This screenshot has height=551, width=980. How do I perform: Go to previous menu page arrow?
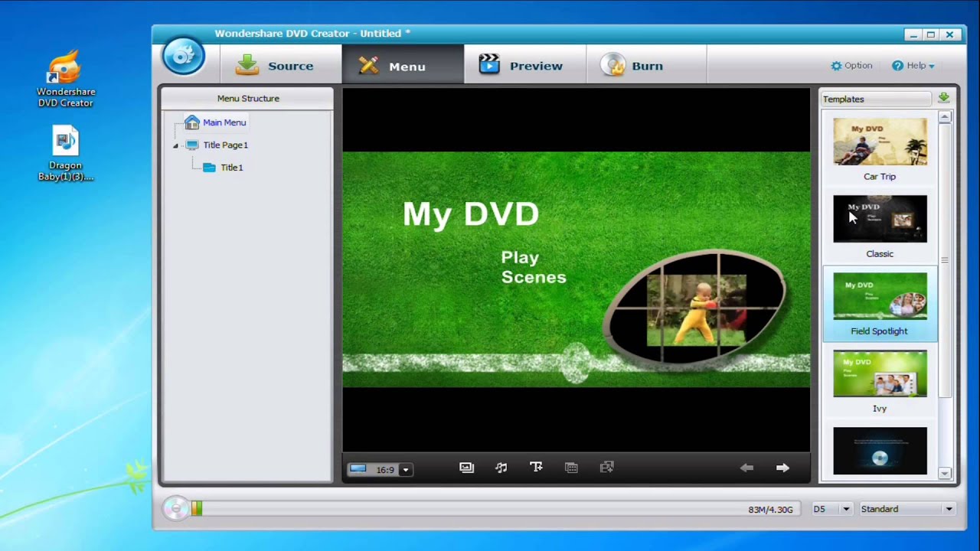pyautogui.click(x=746, y=468)
